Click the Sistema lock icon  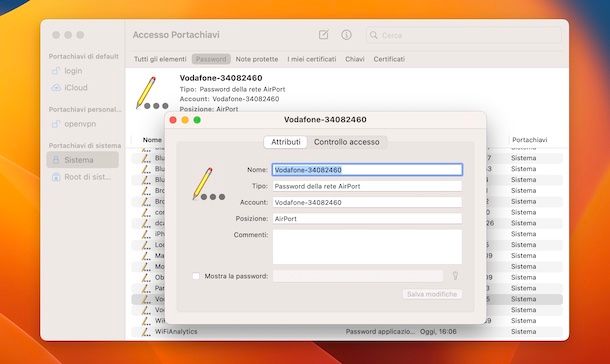56,160
